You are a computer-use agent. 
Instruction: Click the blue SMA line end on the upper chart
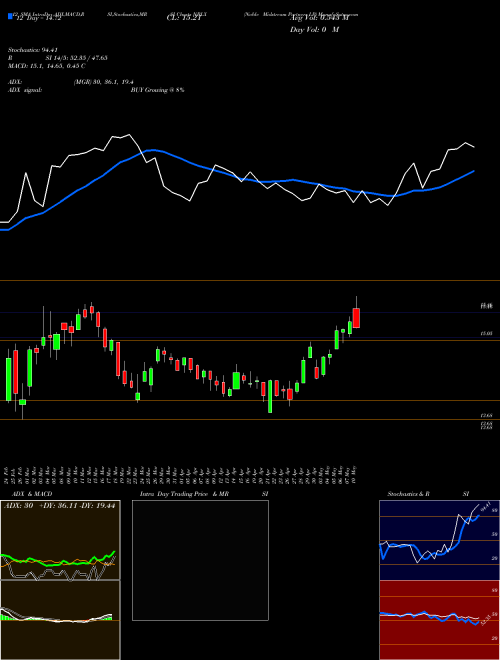(474, 171)
